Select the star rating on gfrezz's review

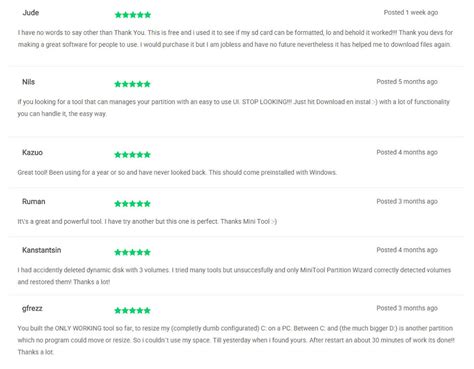pyautogui.click(x=132, y=311)
